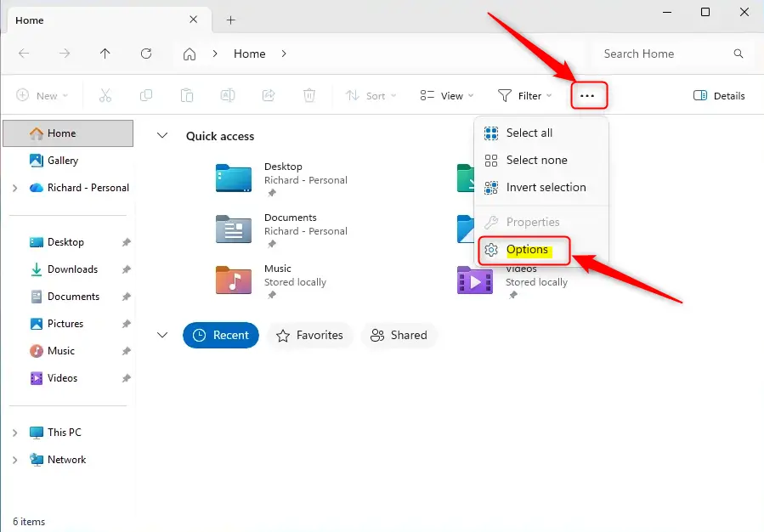Close the Home tab
764x532 pixels.
[194, 20]
